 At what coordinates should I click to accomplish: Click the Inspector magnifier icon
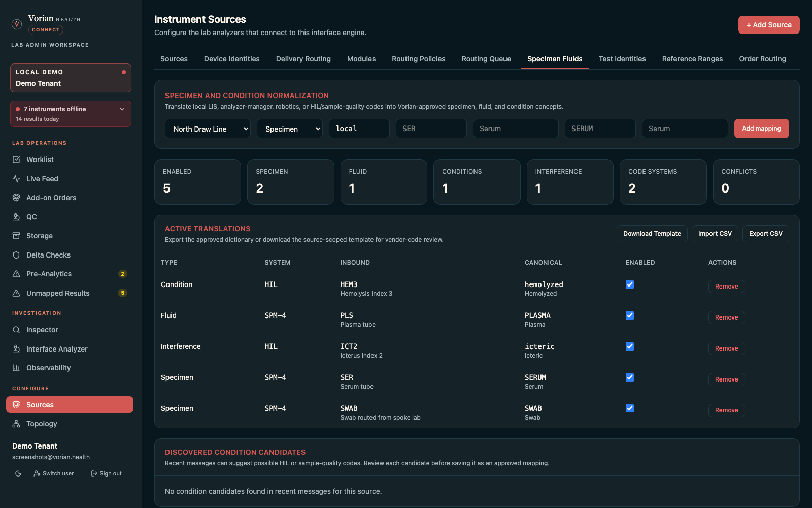click(16, 330)
